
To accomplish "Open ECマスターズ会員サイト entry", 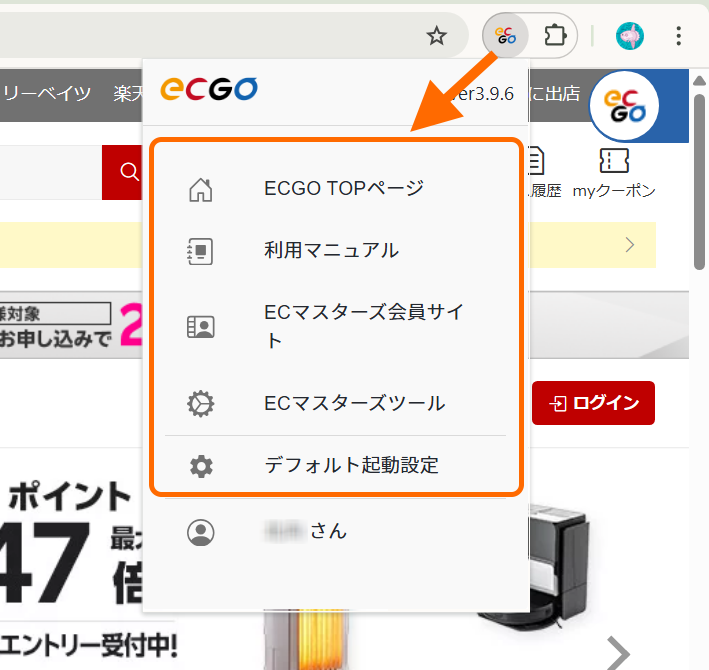I will pos(365,326).
